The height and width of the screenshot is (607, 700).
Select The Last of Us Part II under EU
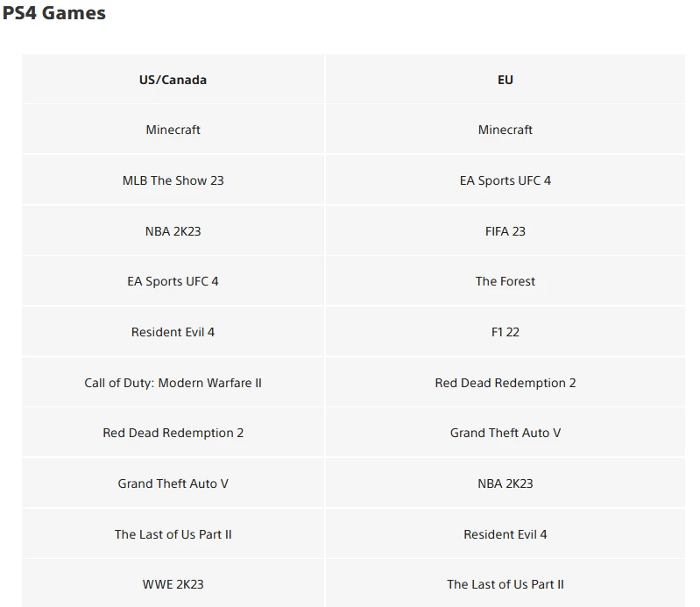505,584
